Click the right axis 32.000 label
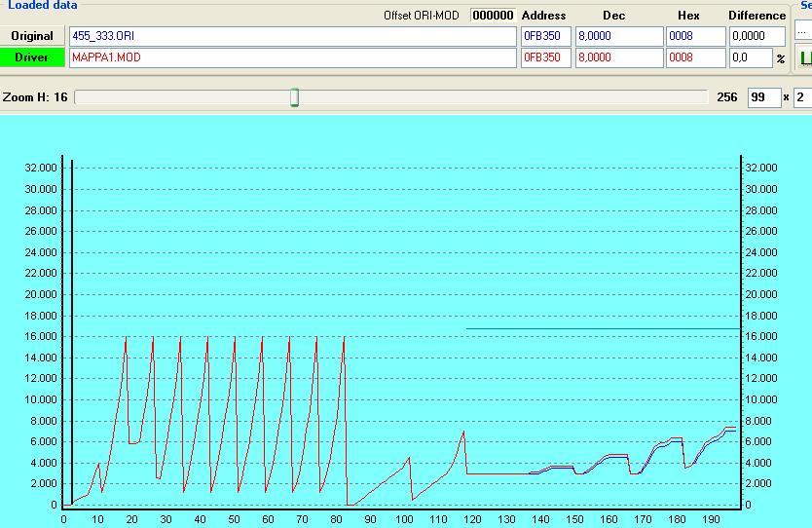 coord(760,168)
